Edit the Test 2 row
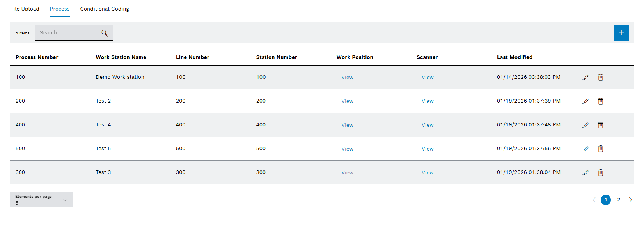The image size is (644, 227). coord(585,101)
